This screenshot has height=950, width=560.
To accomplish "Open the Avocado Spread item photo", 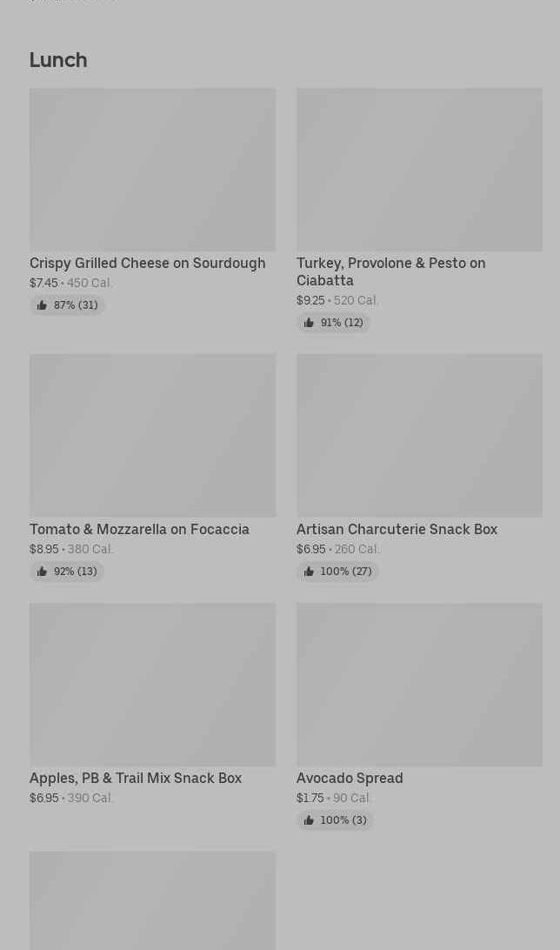I will tap(419, 685).
